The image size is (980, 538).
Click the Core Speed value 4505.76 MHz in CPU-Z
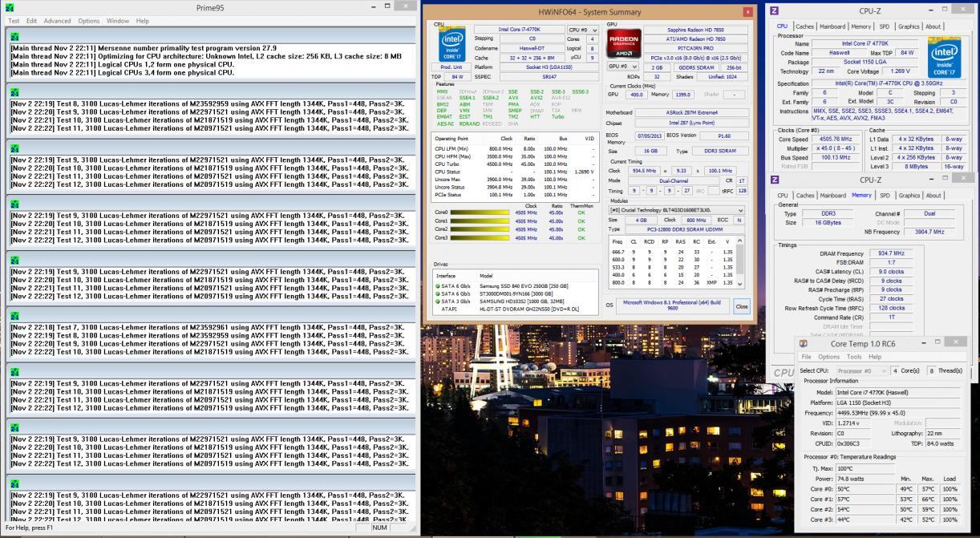tap(834, 139)
